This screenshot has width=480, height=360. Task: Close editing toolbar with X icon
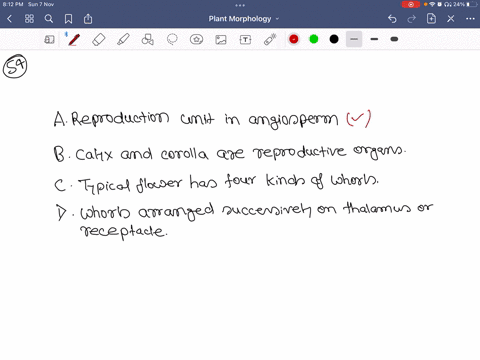[x=451, y=19]
